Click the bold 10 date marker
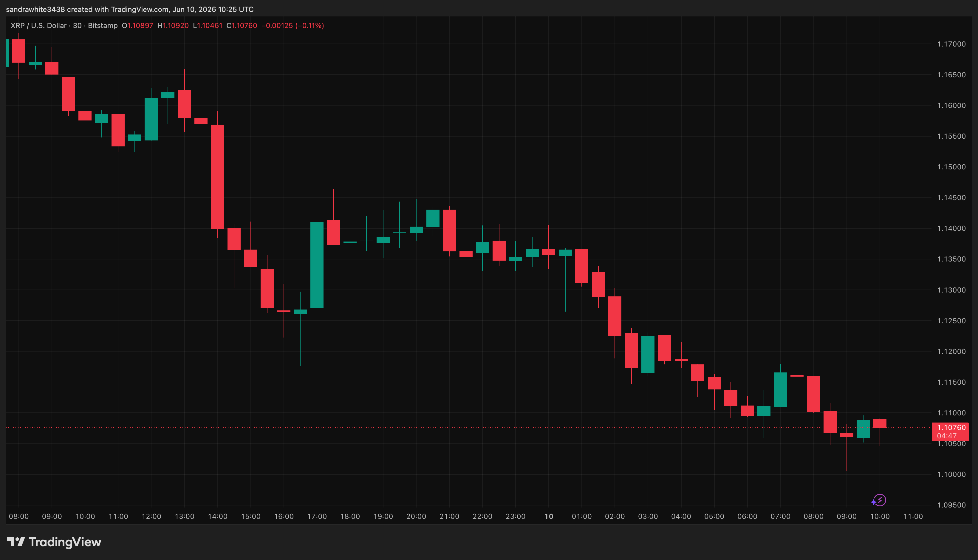978x560 pixels. click(549, 516)
